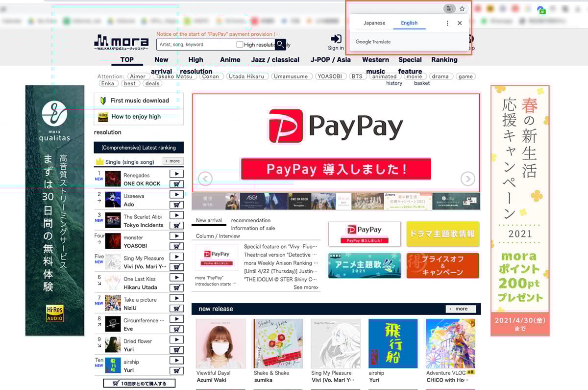This screenshot has width=588, height=390.
Task: Open How to enjoy high resolution link
Action: click(139, 117)
